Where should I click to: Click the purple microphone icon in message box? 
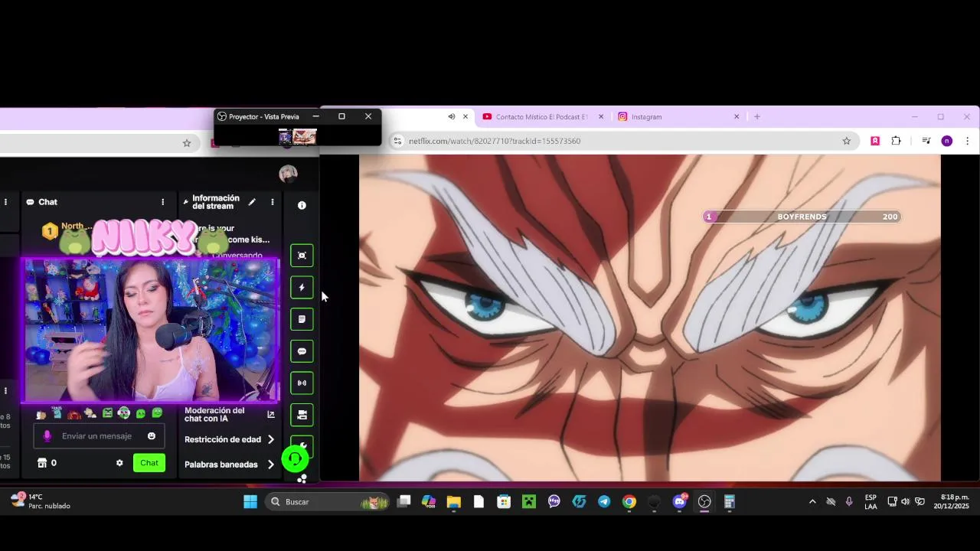[x=47, y=436]
